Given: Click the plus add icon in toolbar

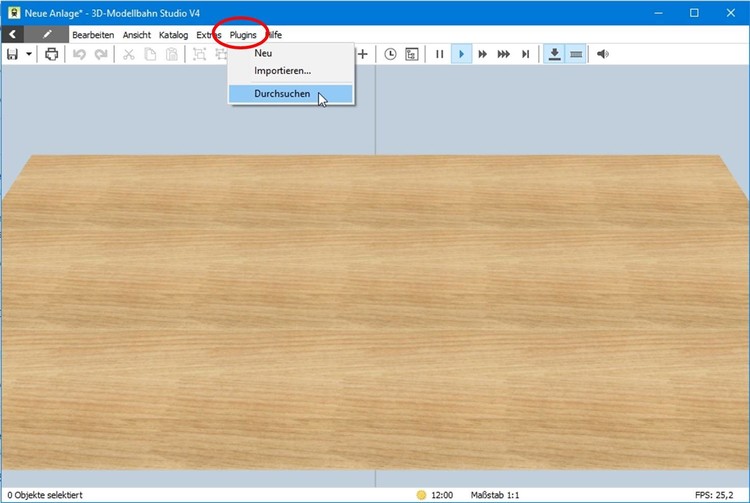Looking at the screenshot, I should (x=363, y=54).
